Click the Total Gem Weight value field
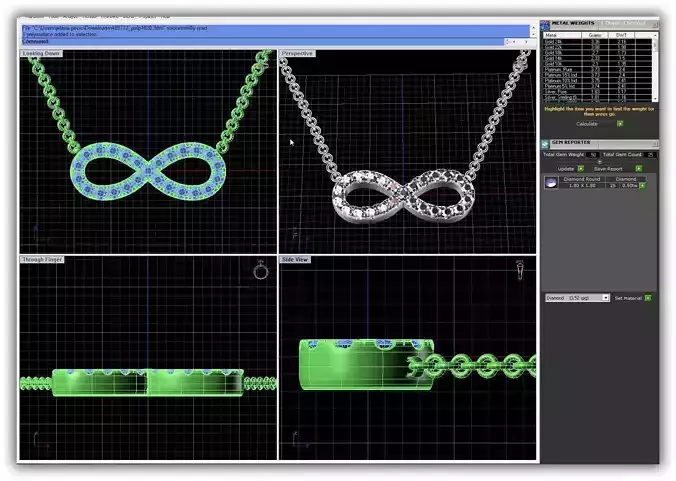The height and width of the screenshot is (481, 676). coord(593,154)
